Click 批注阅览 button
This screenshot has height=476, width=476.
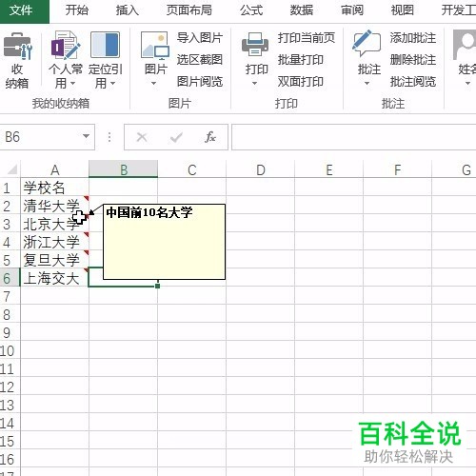[x=413, y=82]
